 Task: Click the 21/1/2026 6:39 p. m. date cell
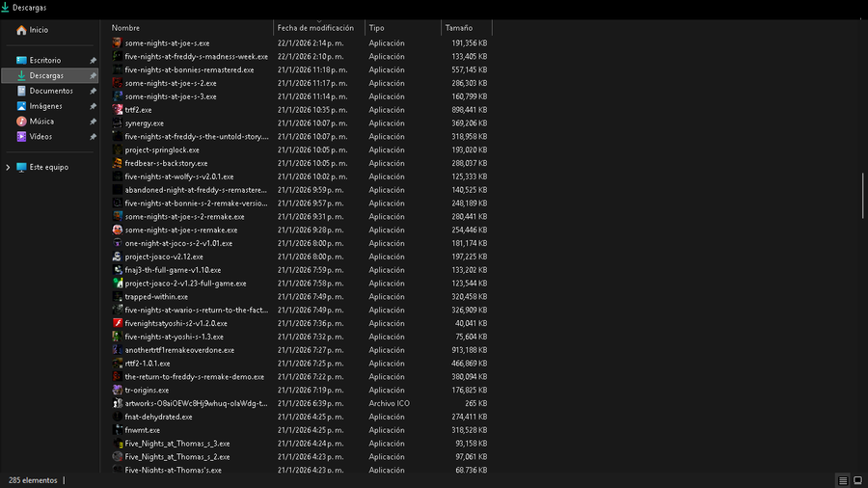311,403
